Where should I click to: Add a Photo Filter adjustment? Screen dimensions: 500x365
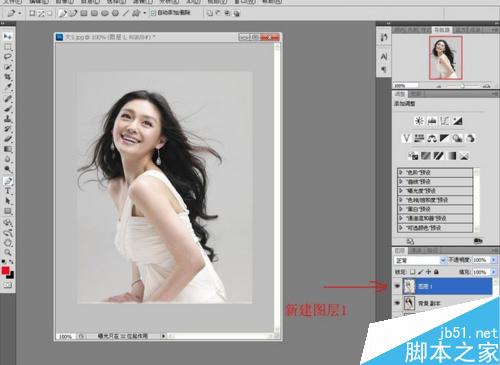457,138
